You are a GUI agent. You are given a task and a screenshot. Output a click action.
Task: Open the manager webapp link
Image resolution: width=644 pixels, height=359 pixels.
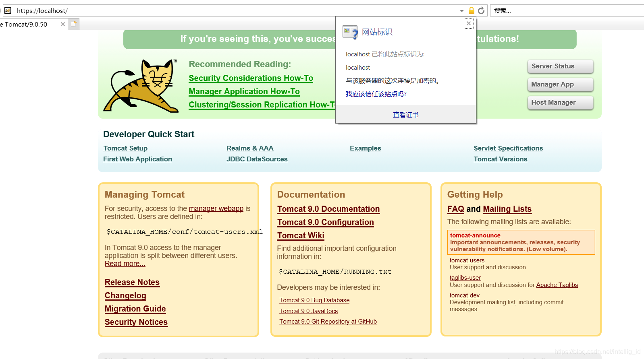click(216, 208)
